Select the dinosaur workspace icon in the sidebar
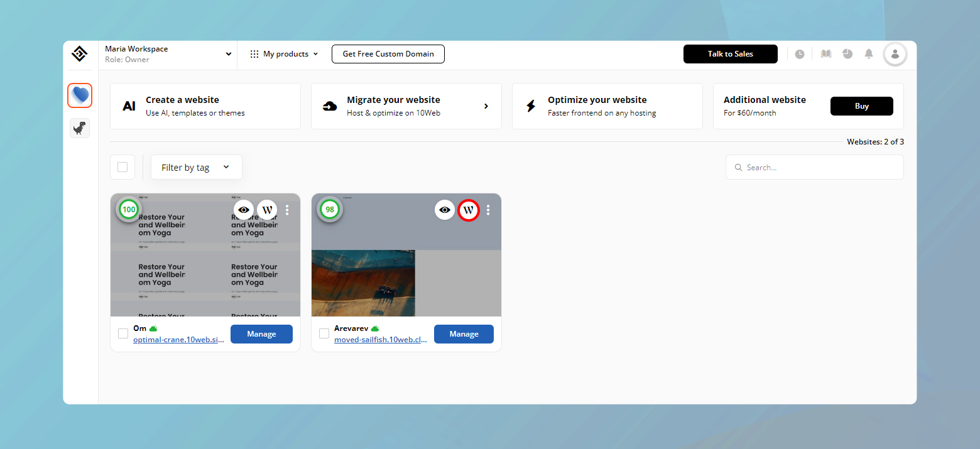980x449 pixels. coord(80,128)
